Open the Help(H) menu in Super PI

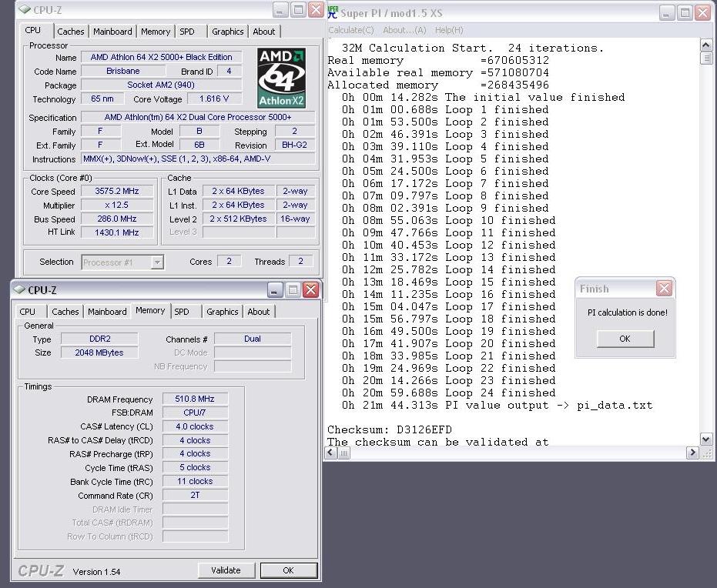tap(449, 30)
